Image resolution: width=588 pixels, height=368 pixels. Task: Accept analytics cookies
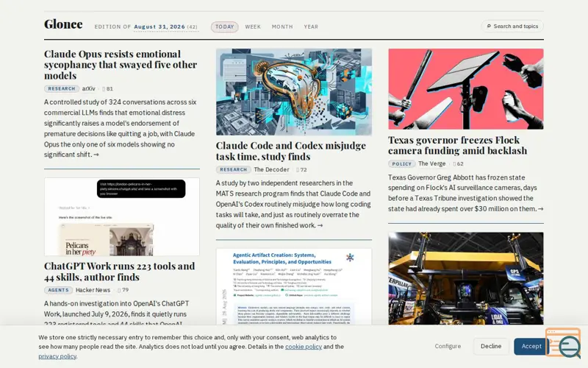[531, 346]
